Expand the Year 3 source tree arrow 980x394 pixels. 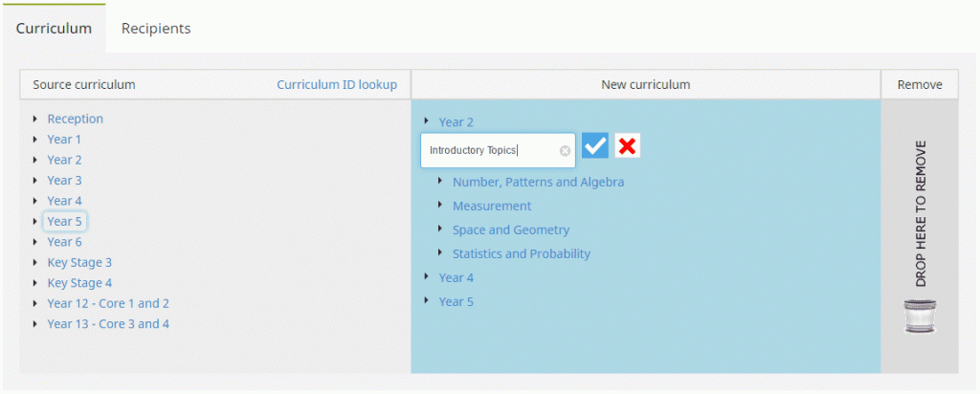point(35,180)
